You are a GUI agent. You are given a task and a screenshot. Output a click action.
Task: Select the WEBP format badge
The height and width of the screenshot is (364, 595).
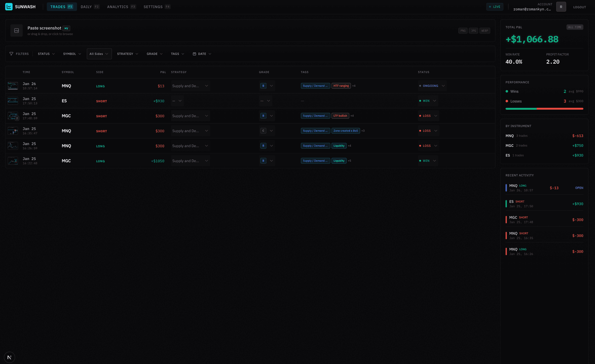485,30
